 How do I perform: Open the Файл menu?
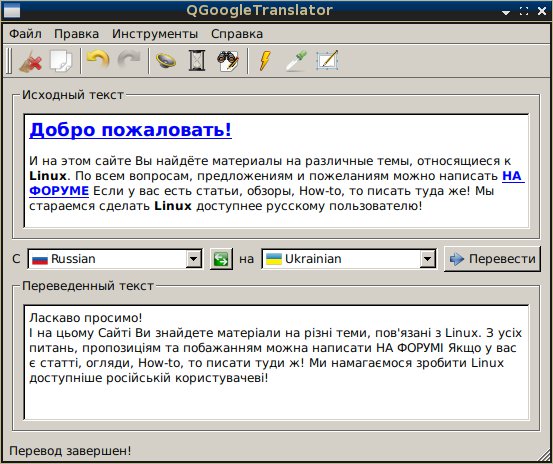(x=25, y=34)
